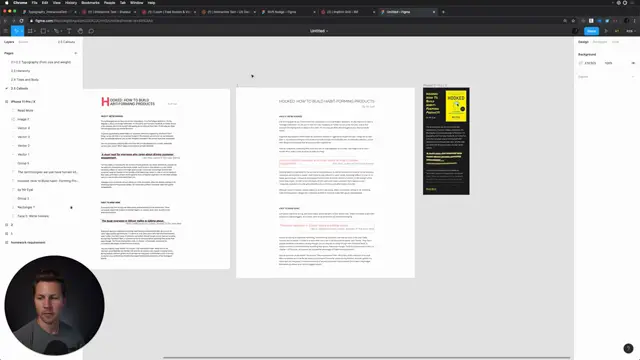Screen dimensions: 640x360
Task: Select the Comment tool
Action: tap(91, 31)
